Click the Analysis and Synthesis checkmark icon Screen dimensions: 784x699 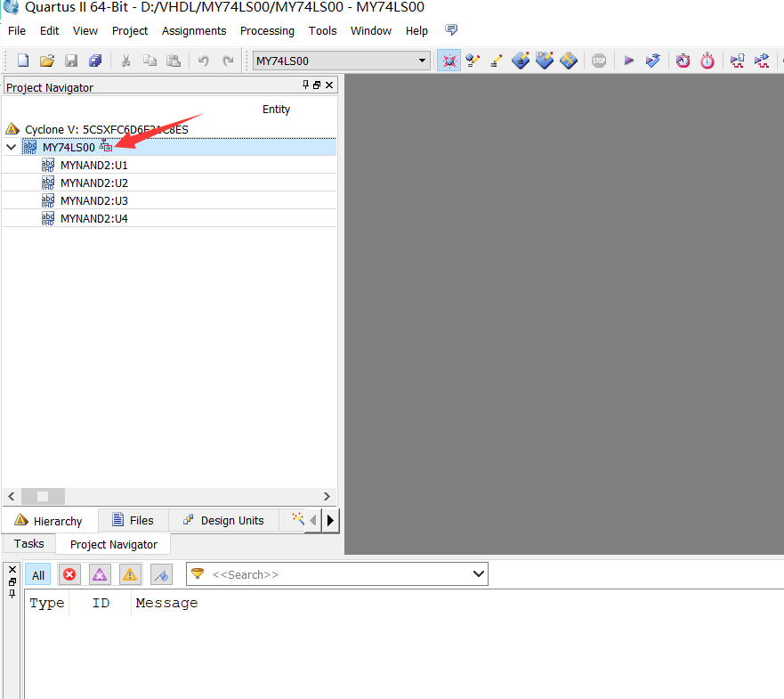click(653, 61)
